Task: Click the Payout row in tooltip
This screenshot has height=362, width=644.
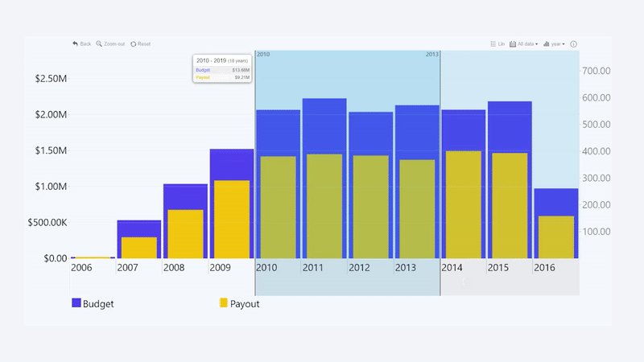Action: tap(222, 77)
